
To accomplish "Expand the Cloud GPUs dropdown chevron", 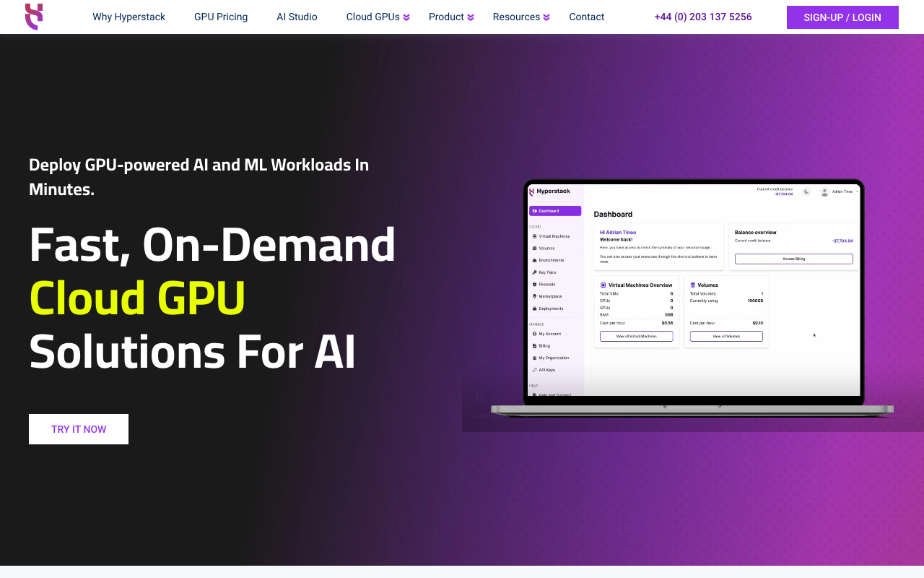I will 406,17.
